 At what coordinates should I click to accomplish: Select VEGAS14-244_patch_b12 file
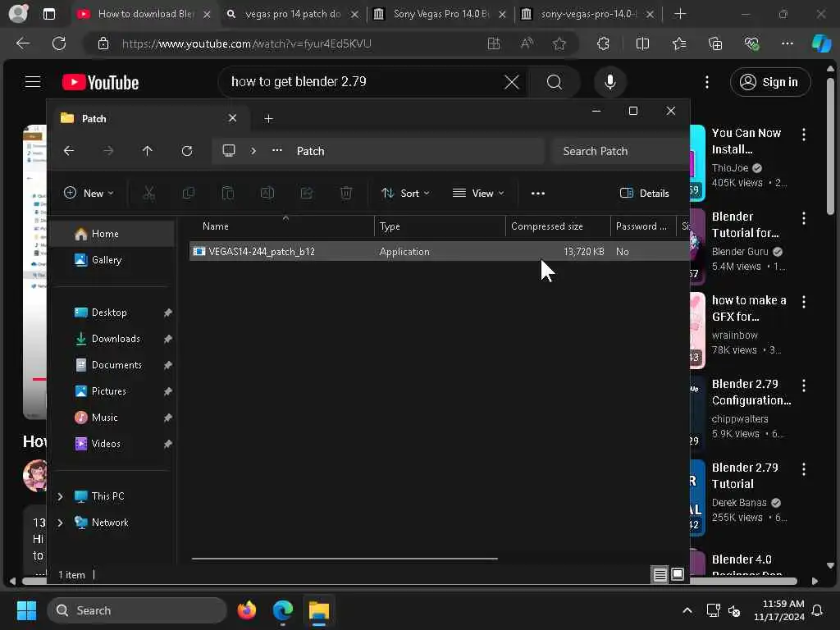click(x=439, y=251)
